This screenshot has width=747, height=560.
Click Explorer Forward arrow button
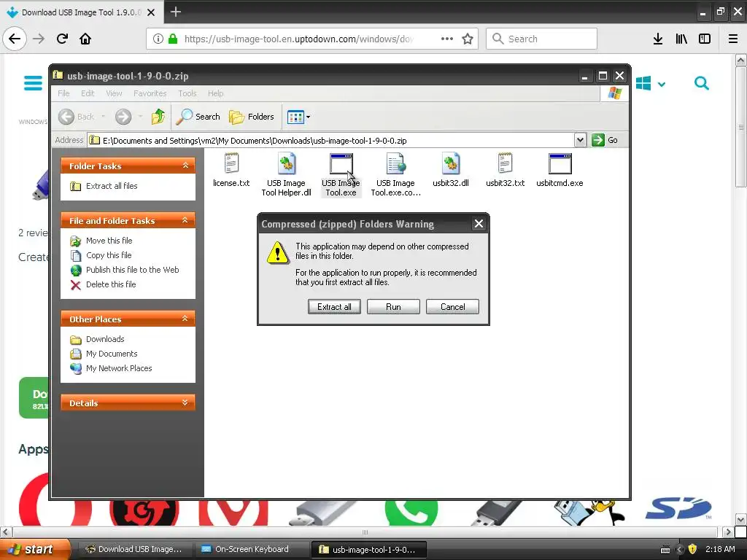coord(123,117)
